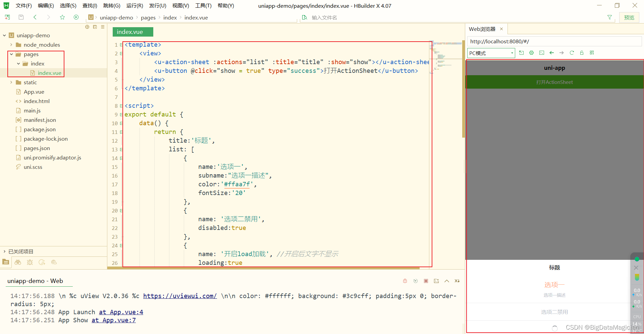Open the 发行(U) menu
This screenshot has height=334, width=644.
[158, 6]
